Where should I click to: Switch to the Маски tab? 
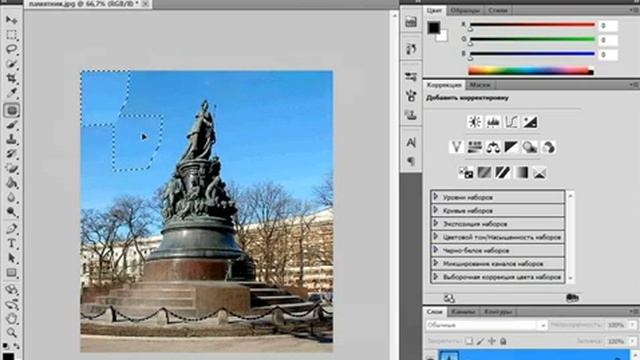[x=480, y=85]
